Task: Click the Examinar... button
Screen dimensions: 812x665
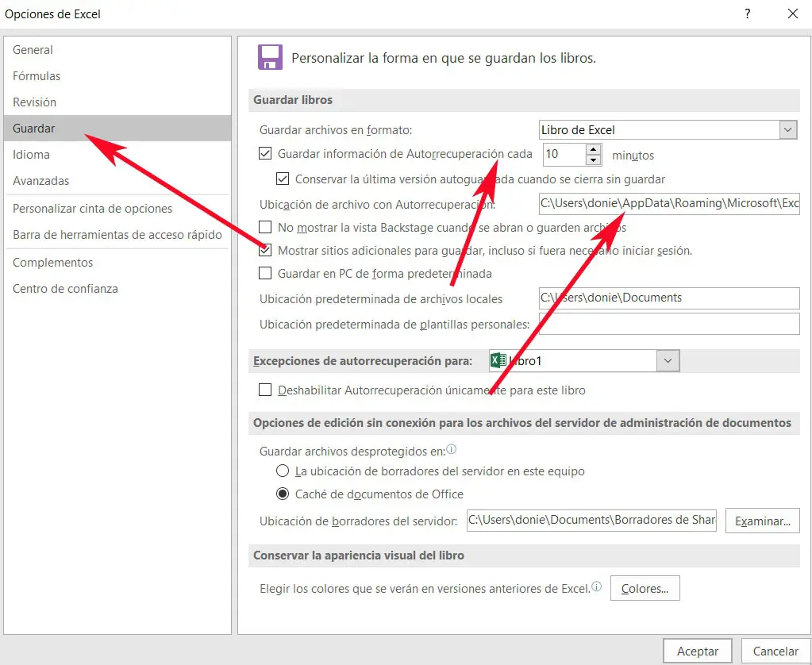Action: (762, 521)
